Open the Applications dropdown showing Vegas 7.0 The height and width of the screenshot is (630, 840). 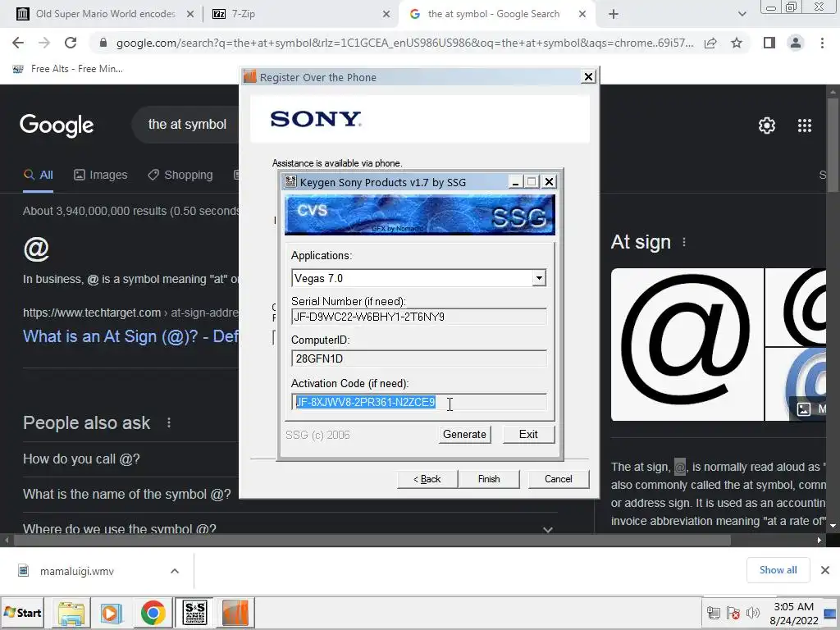coord(539,278)
